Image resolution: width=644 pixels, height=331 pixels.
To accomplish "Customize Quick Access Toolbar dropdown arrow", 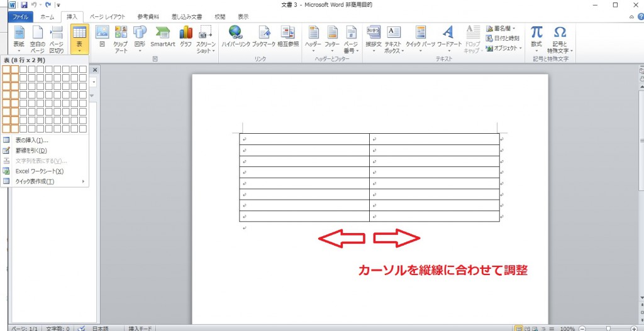I will pos(58,5).
